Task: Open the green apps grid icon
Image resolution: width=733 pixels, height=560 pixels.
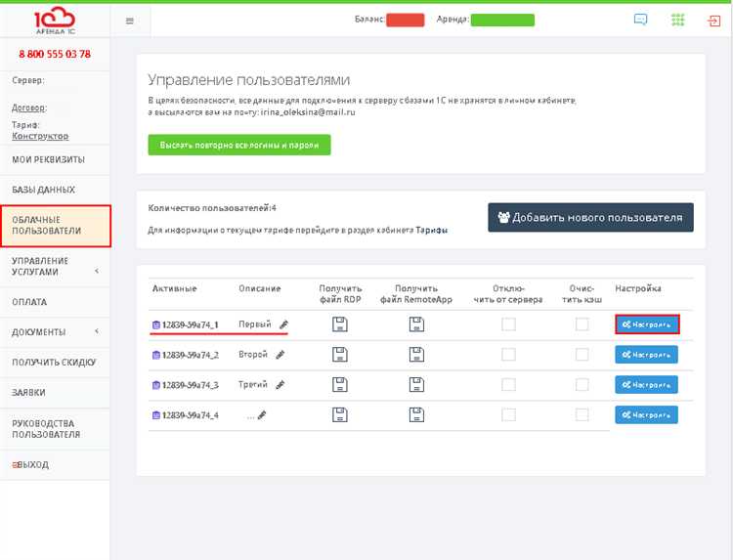Action: (677, 20)
